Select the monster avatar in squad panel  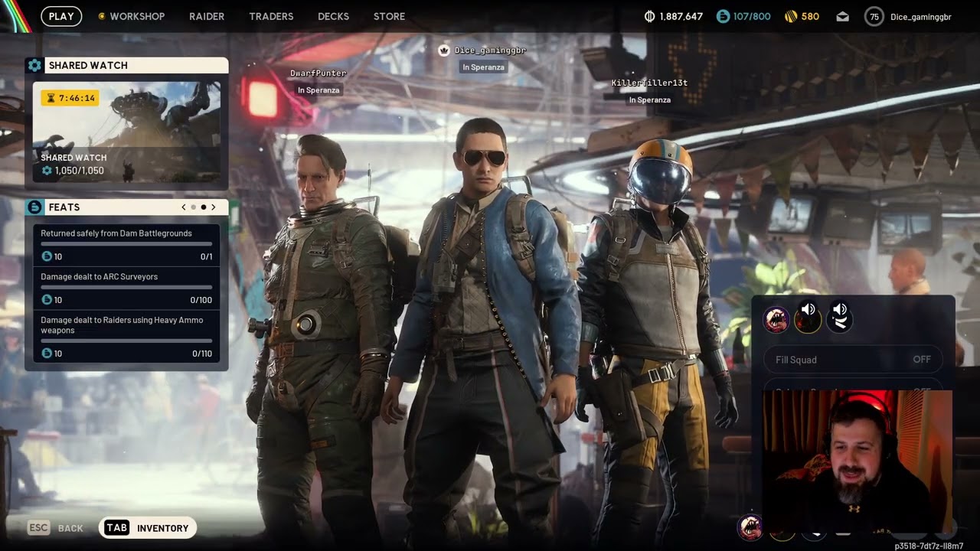click(776, 320)
